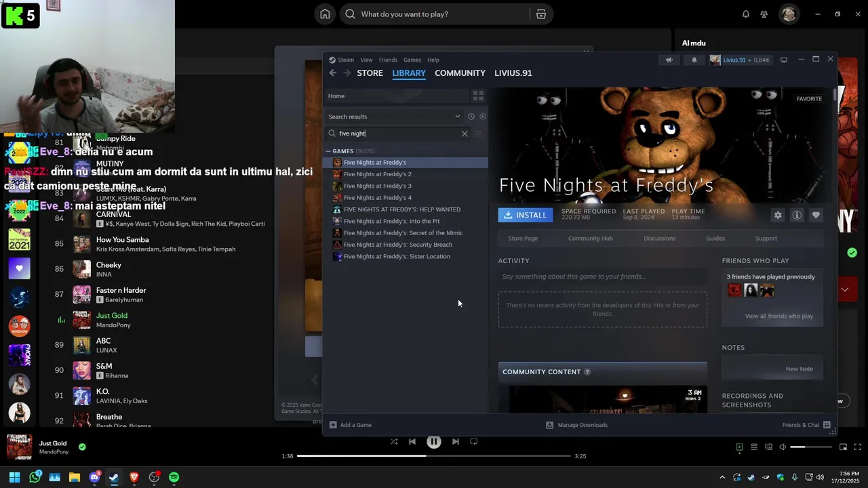The height and width of the screenshot is (488, 868).
Task: Install Five Nights at Freddy's
Action: click(x=526, y=215)
